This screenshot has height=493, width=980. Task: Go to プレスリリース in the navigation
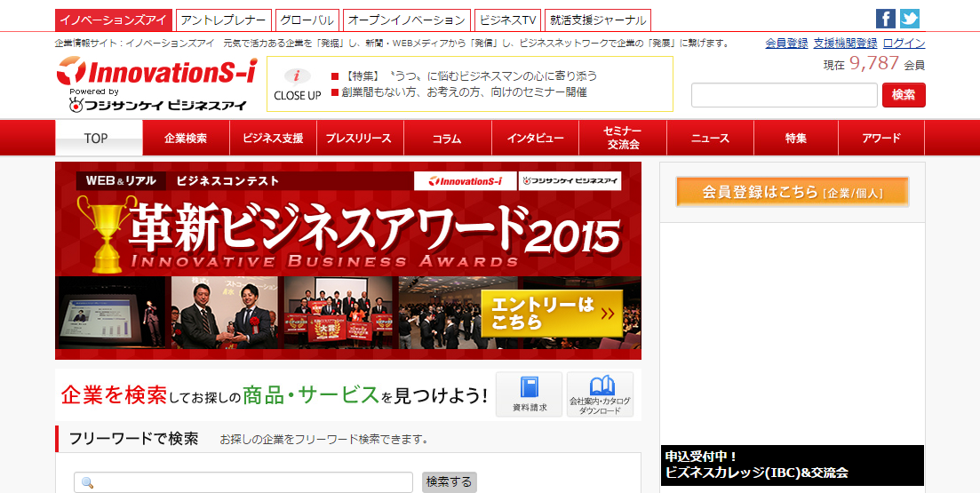pyautogui.click(x=360, y=138)
